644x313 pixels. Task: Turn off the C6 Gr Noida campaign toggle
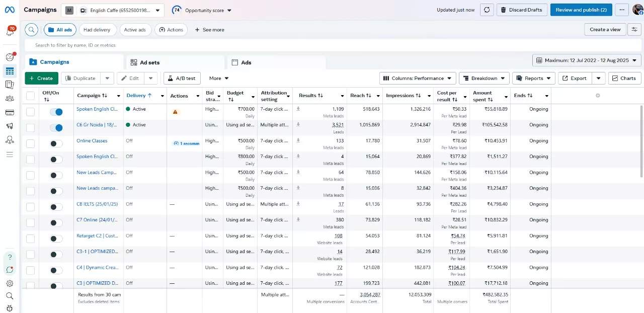56,128
